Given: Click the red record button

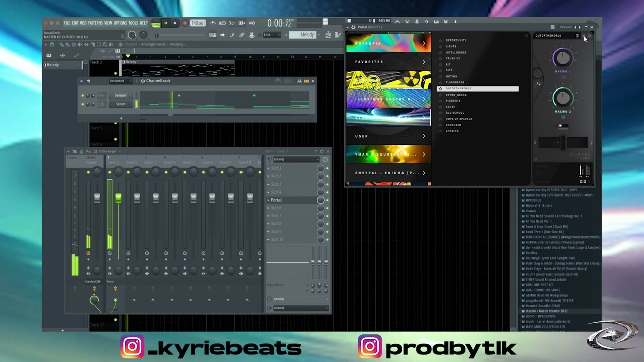Looking at the screenshot, I should (185, 23).
